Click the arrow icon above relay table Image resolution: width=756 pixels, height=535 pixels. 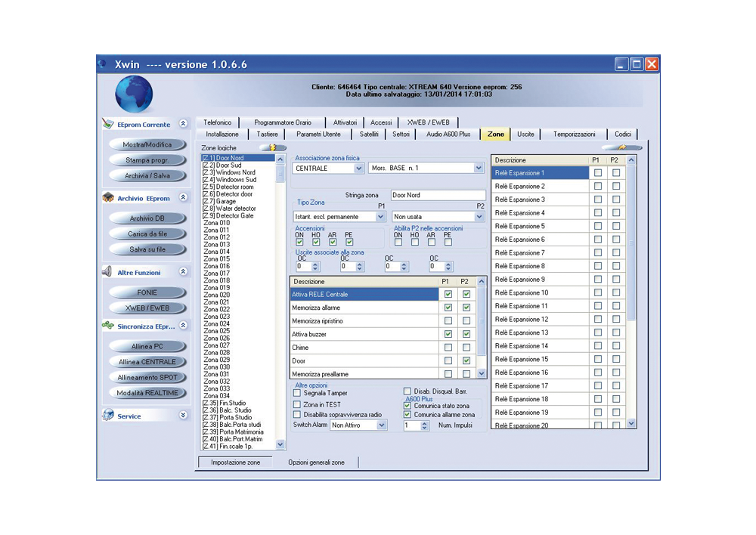point(622,148)
